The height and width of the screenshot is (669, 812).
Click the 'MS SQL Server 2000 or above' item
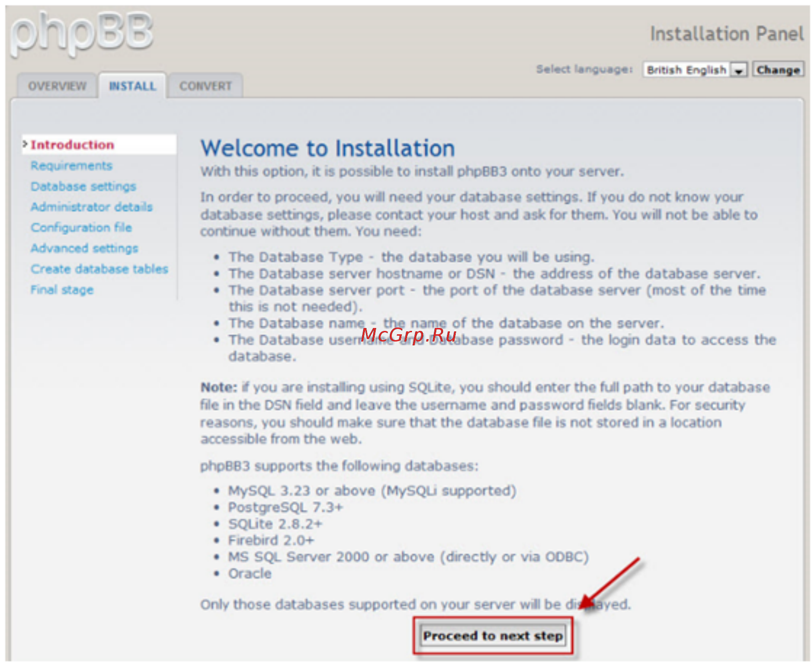[x=408, y=557]
